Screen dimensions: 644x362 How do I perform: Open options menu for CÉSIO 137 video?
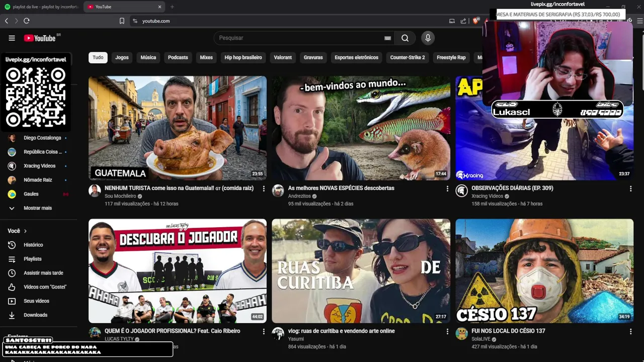pyautogui.click(x=630, y=331)
